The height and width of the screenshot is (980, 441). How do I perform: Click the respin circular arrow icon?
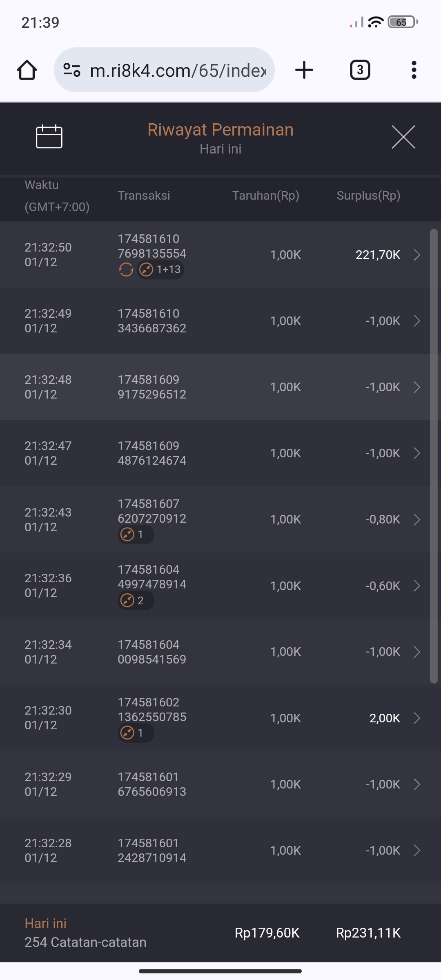[x=126, y=269]
